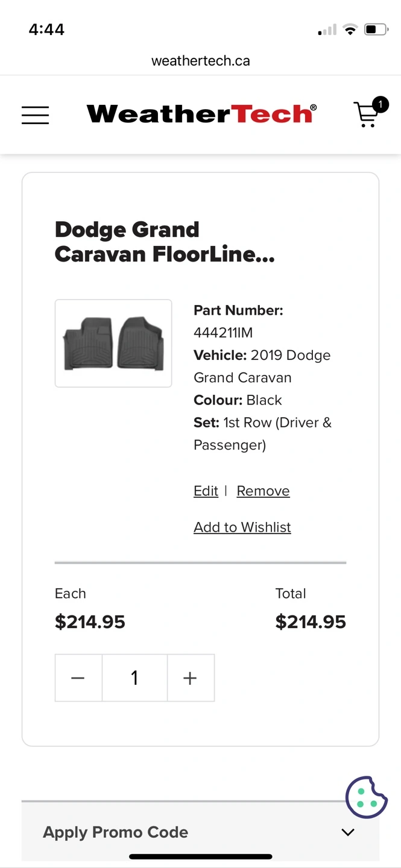
Task: Tap the Wi-Fi status icon
Action: click(x=350, y=30)
